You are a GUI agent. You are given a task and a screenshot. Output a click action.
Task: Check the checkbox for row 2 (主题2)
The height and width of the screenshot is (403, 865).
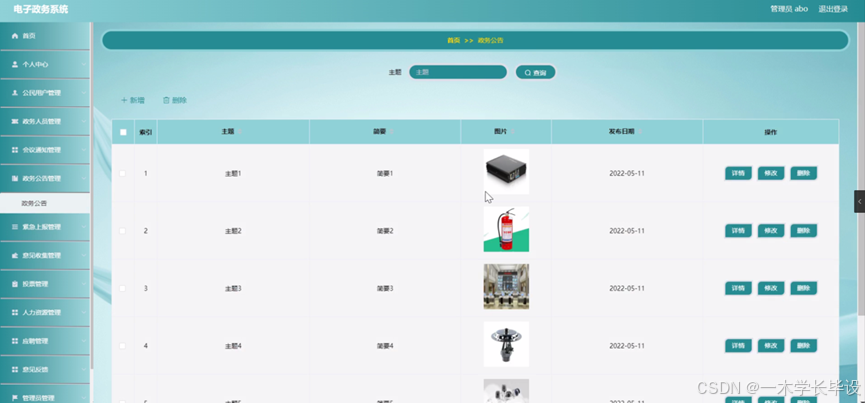tap(122, 231)
